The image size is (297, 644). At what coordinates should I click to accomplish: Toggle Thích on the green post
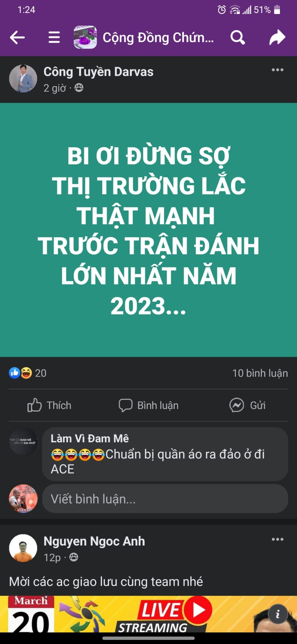pos(49,405)
